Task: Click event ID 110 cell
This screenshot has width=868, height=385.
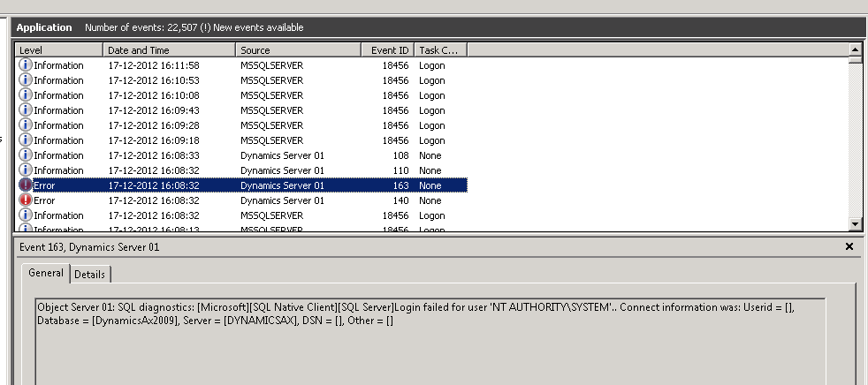Action: 400,170
